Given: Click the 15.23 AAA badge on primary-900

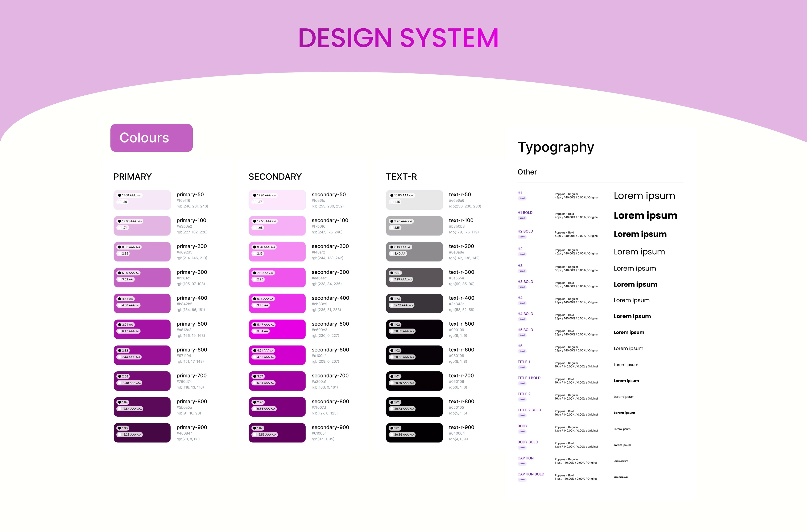Looking at the screenshot, I should click(x=130, y=435).
